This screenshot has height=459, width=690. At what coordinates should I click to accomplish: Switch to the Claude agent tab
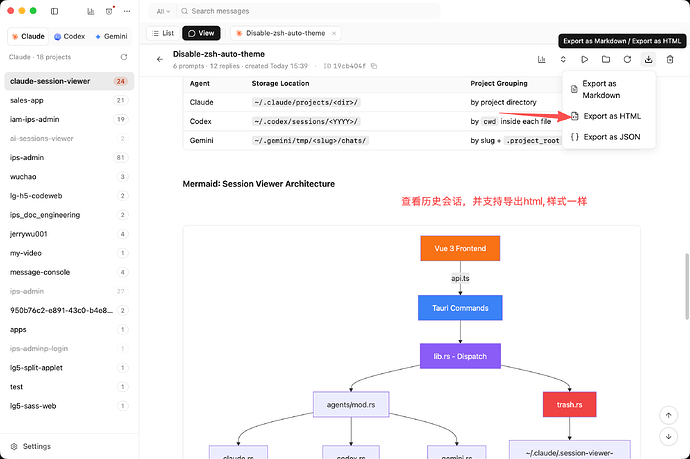(x=28, y=37)
